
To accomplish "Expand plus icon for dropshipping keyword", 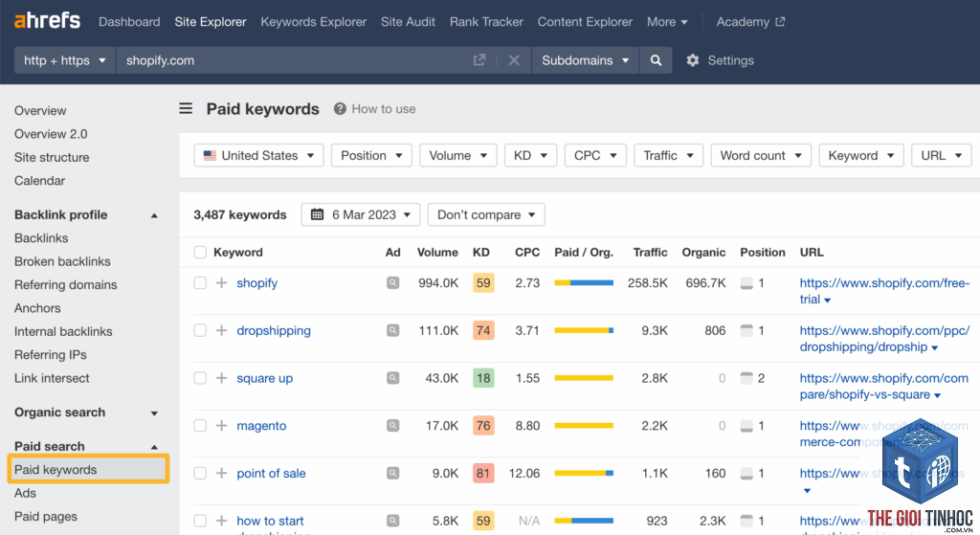I will 221,330.
